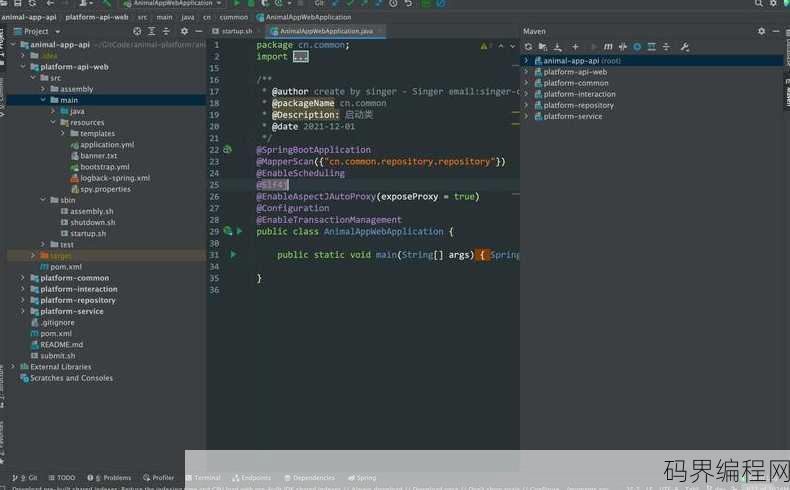Expand External Libraries node
Viewport: 790px width, 490px height.
(13, 367)
